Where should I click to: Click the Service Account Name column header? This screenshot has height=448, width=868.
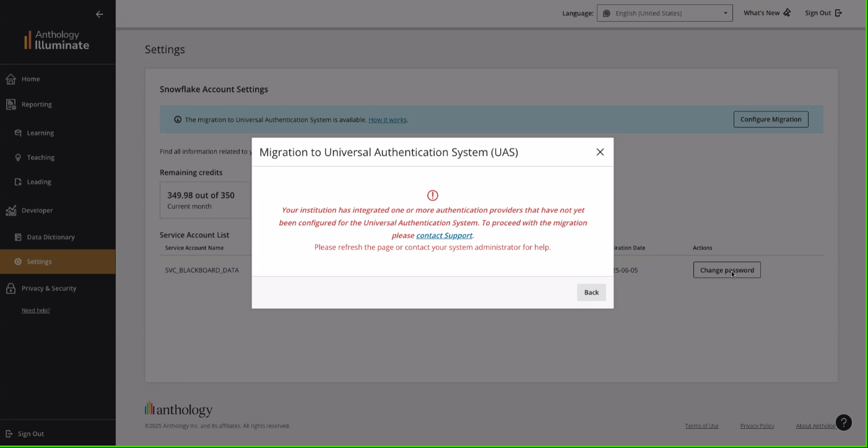194,248
